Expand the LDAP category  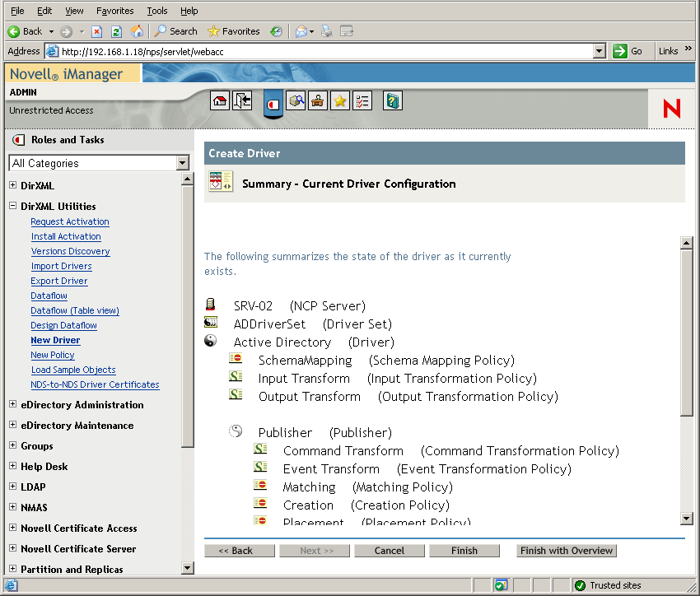[13, 487]
